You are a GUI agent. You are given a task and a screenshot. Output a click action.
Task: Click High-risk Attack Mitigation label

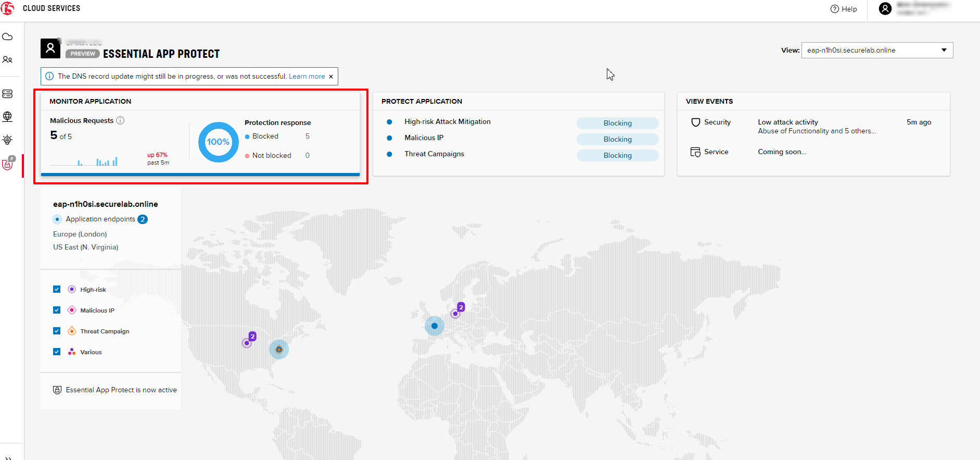click(x=448, y=121)
